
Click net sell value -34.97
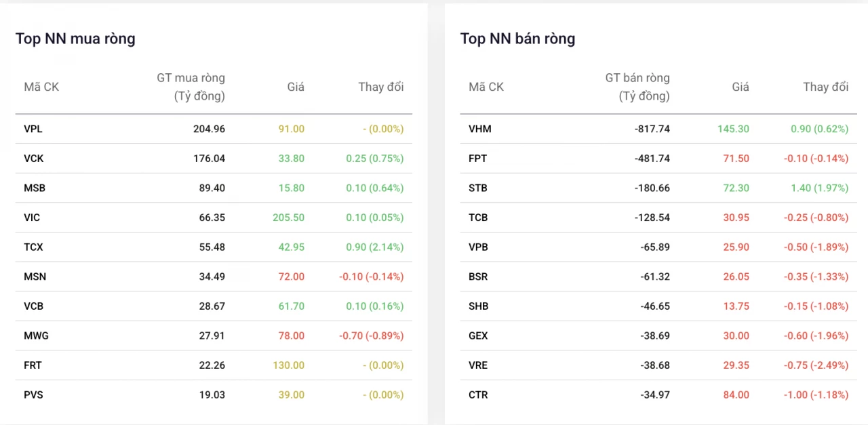click(x=655, y=394)
